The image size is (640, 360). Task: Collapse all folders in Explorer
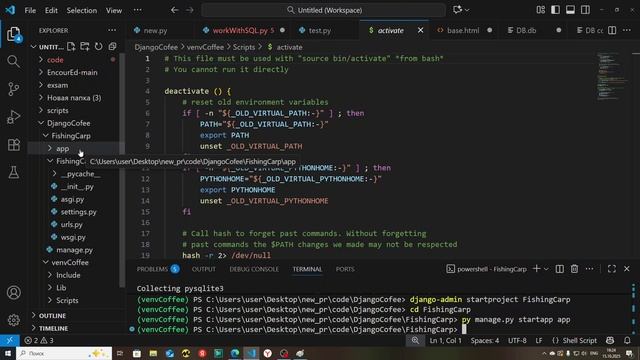112,47
